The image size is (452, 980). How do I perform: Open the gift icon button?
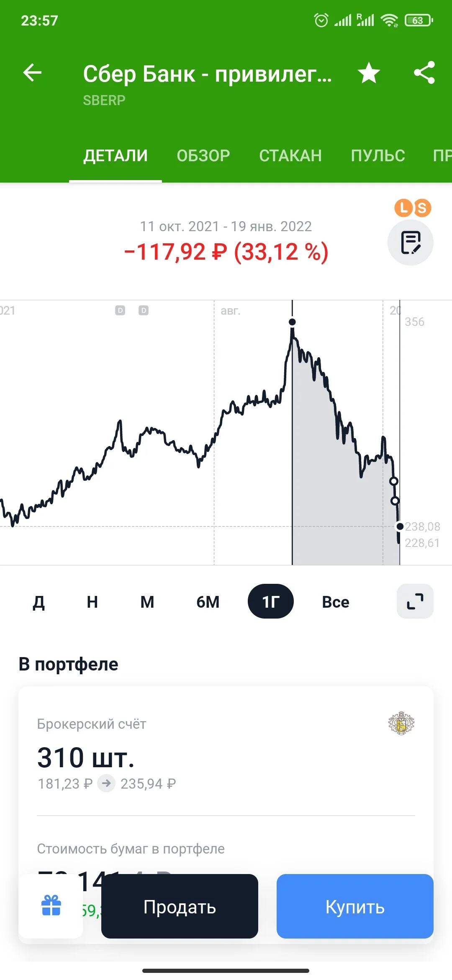coord(51,905)
